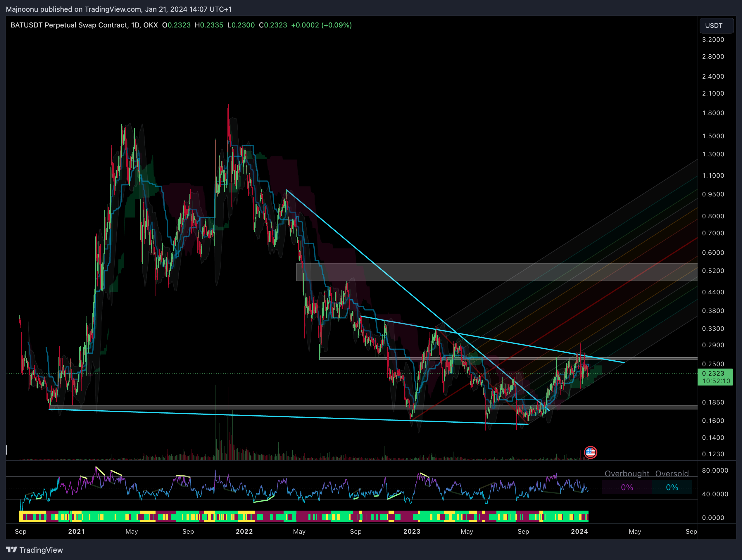Click the 2021 label on the time axis
Image resolution: width=742 pixels, height=560 pixels.
pos(77,531)
